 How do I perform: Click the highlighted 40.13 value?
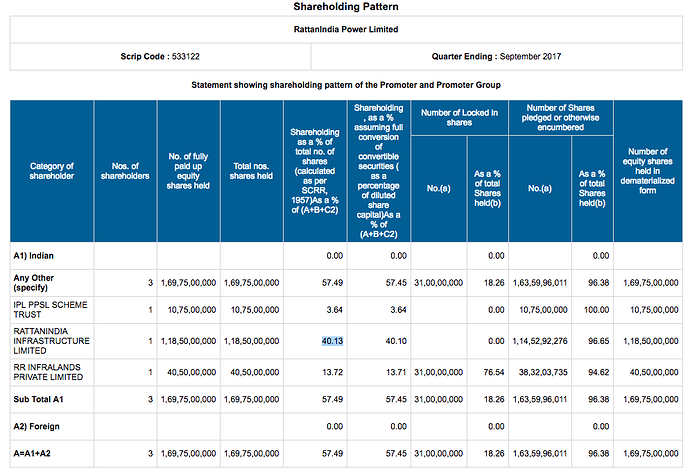tap(332, 341)
